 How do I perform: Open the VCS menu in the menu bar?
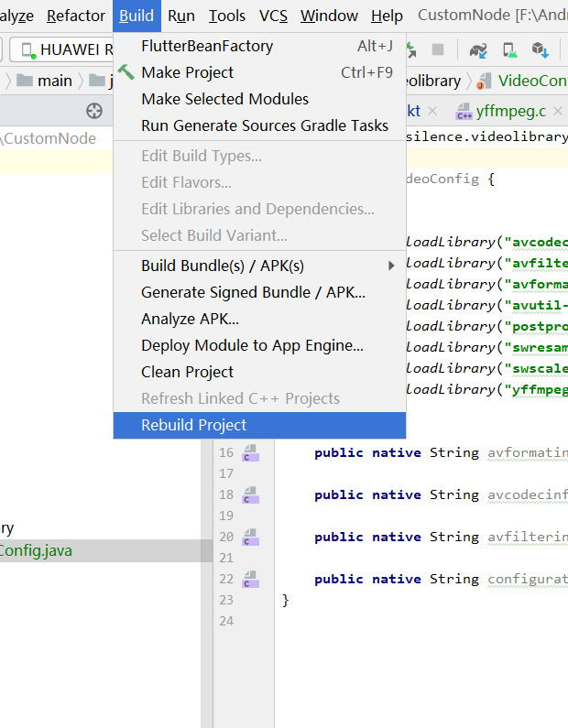coord(273,16)
